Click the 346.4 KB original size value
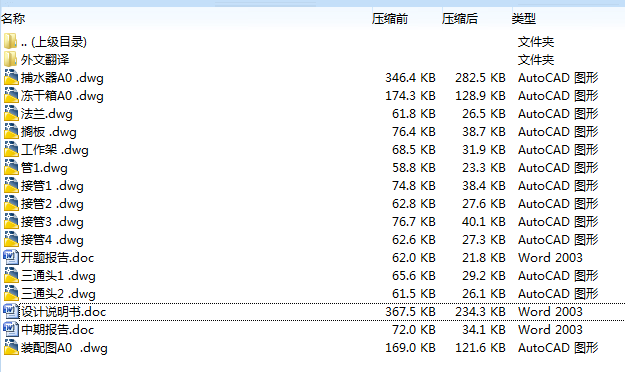625x372 pixels. [410, 77]
